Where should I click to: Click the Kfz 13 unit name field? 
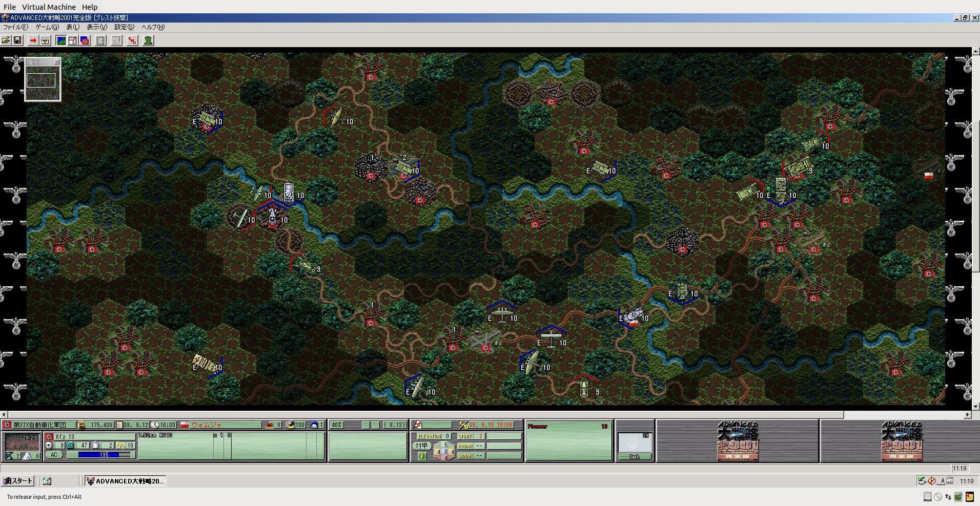click(x=95, y=437)
